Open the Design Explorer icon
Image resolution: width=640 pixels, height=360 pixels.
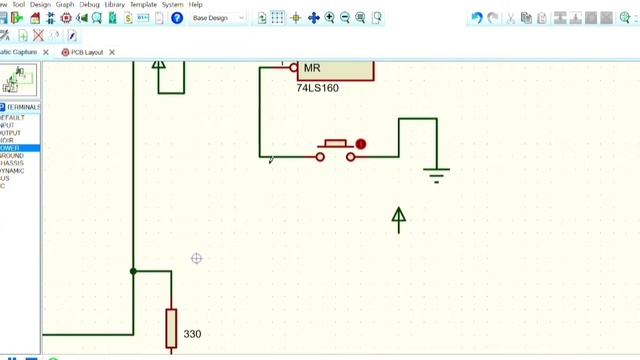coord(113,18)
